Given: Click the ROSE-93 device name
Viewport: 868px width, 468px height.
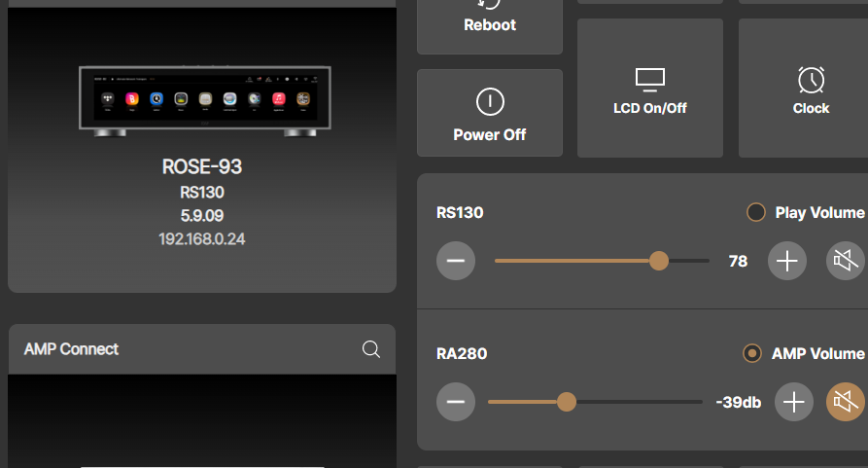Looking at the screenshot, I should [202, 167].
